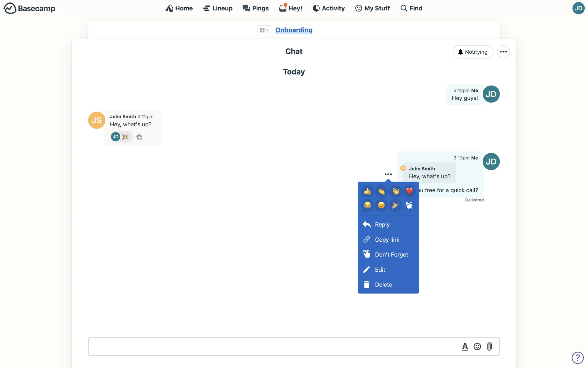588x368 pixels.
Task: Collapse the message actions three-dot menu
Action: click(388, 174)
